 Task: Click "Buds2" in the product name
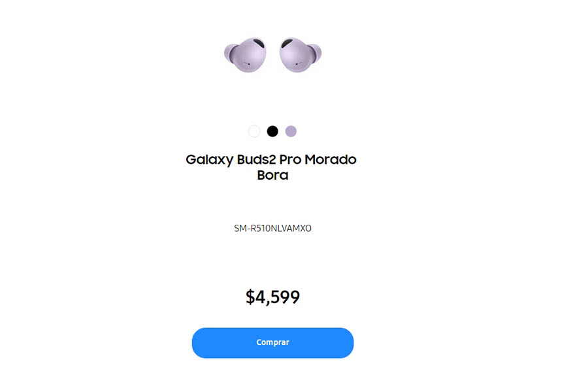click(256, 160)
